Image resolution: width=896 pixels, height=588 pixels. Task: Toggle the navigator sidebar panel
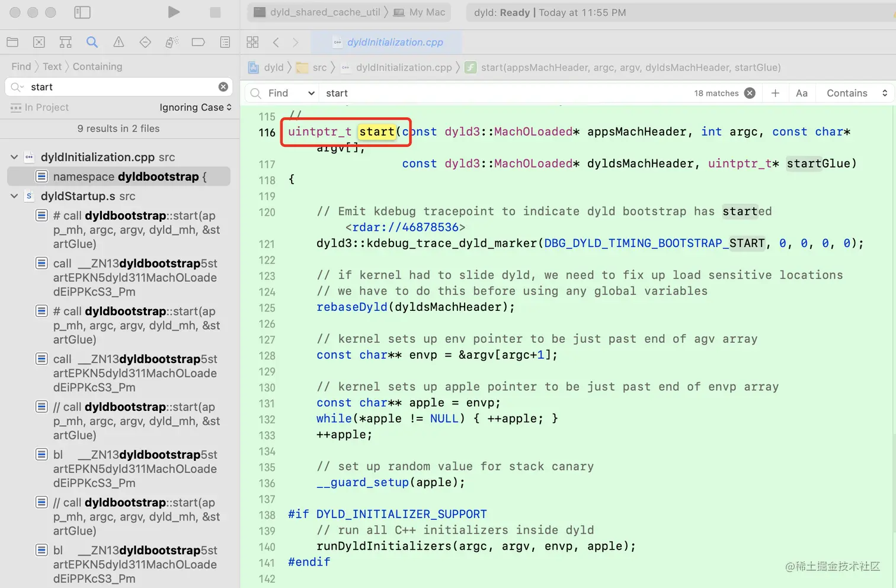coord(82,12)
